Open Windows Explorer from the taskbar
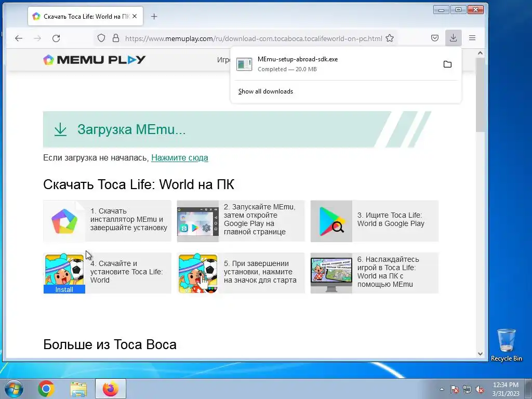Screen dimensions: 532x399 (78, 389)
